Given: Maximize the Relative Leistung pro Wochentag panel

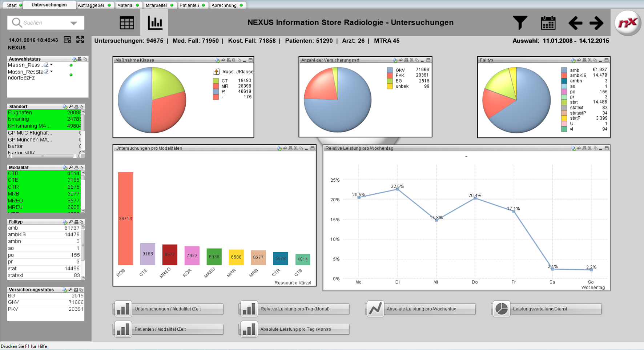Looking at the screenshot, I should coord(607,148).
